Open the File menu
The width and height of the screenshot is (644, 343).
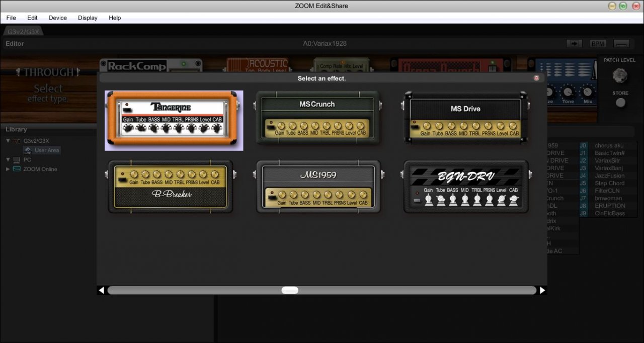(x=11, y=18)
